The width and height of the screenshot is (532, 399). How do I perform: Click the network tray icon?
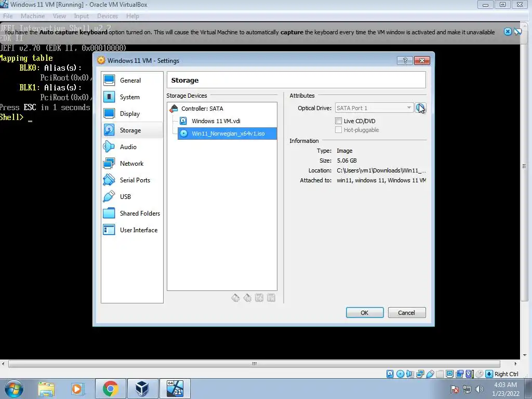[467, 389]
